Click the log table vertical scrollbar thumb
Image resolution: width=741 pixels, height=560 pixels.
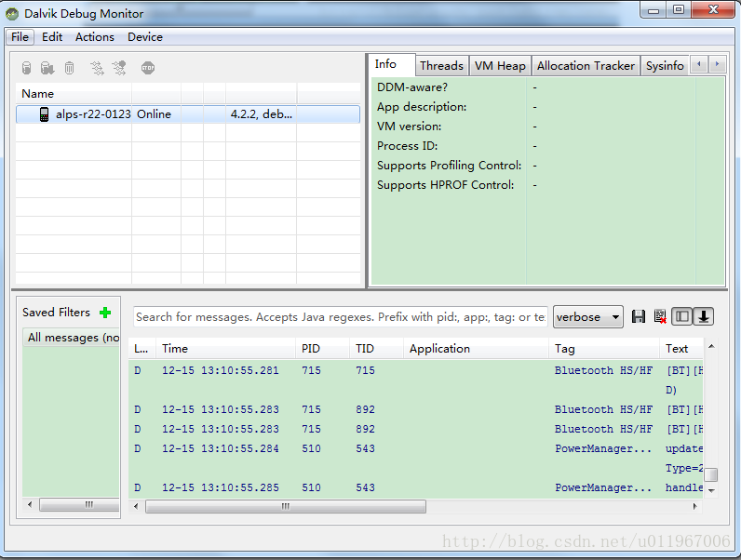[x=711, y=474]
